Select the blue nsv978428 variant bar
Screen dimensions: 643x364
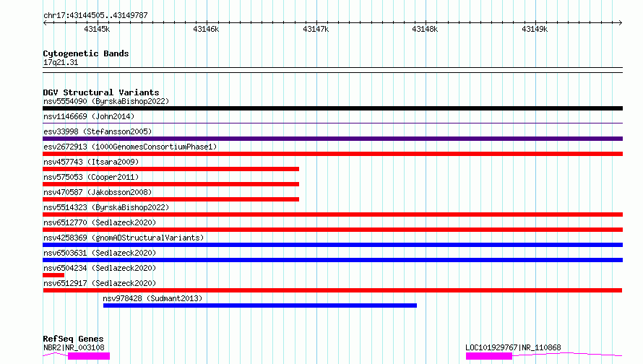point(260,305)
